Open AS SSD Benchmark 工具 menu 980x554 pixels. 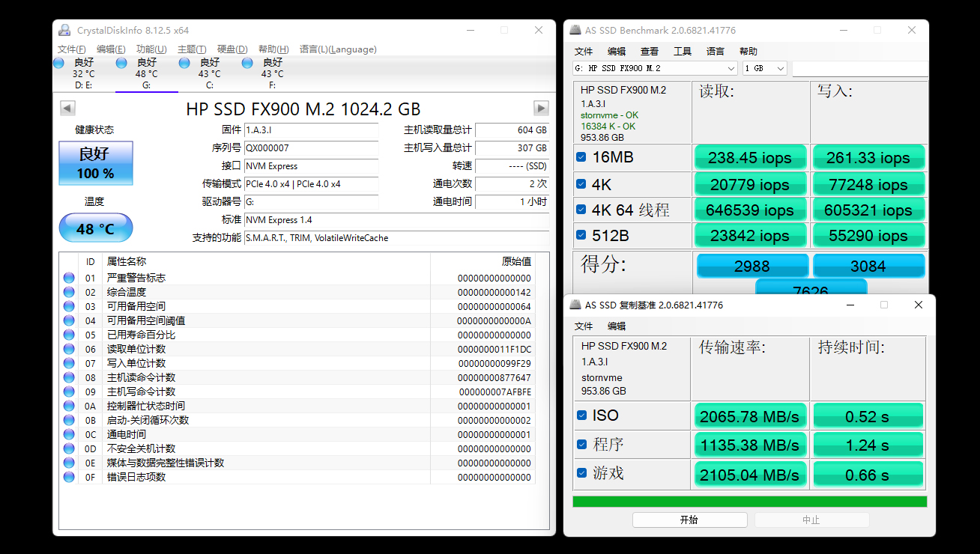pos(683,52)
